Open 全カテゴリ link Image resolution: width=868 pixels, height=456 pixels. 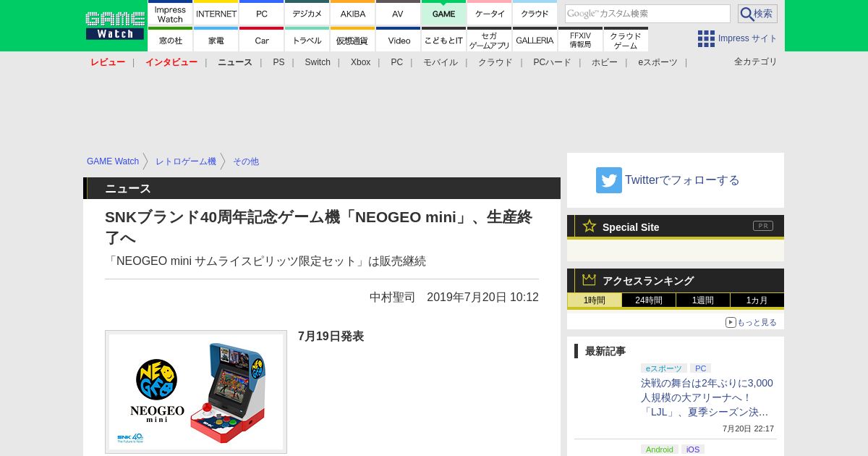[x=756, y=62]
